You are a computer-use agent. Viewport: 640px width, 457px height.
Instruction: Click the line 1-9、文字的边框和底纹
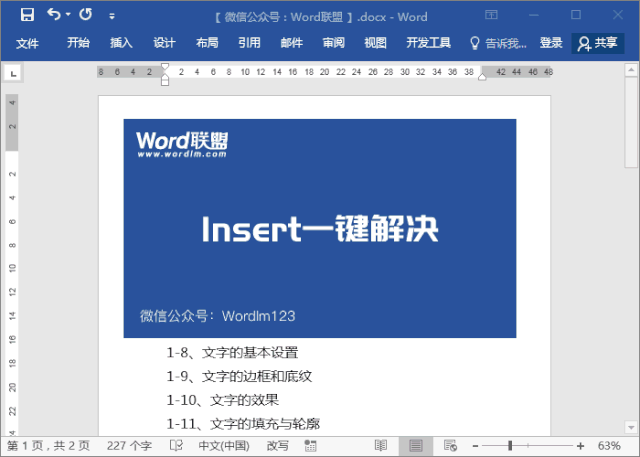(239, 376)
